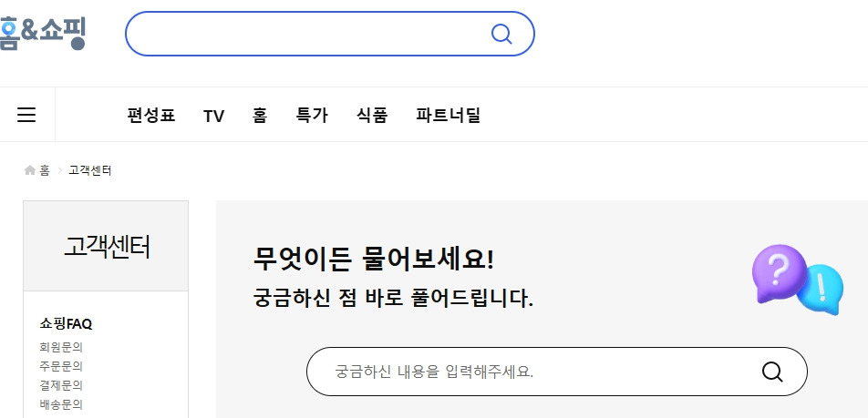The height and width of the screenshot is (418, 868).
Task: Click the top search magnifier icon
Action: tap(501, 34)
